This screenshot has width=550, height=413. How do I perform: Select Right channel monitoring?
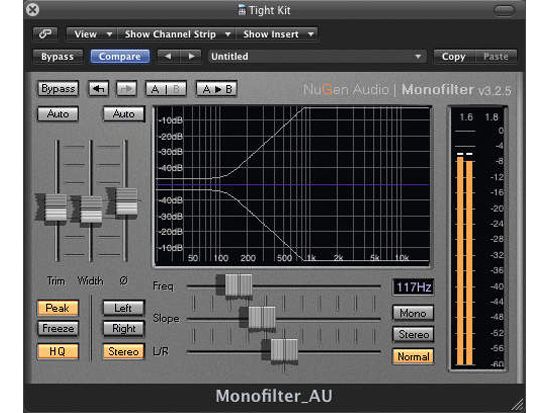[123, 328]
